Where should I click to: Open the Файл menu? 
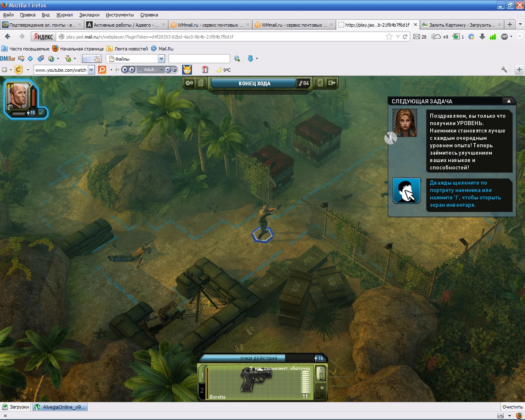click(x=8, y=15)
